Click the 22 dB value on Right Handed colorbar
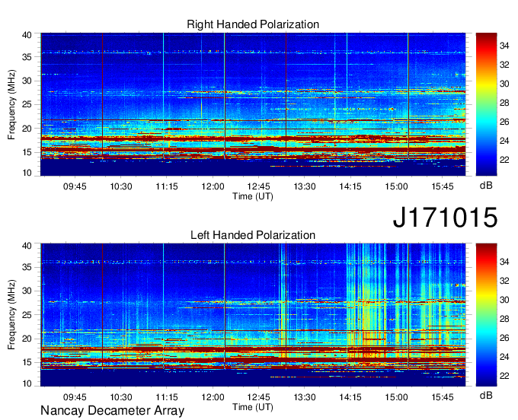Image resolution: width=518 pixels, height=420 pixels. pos(504,160)
